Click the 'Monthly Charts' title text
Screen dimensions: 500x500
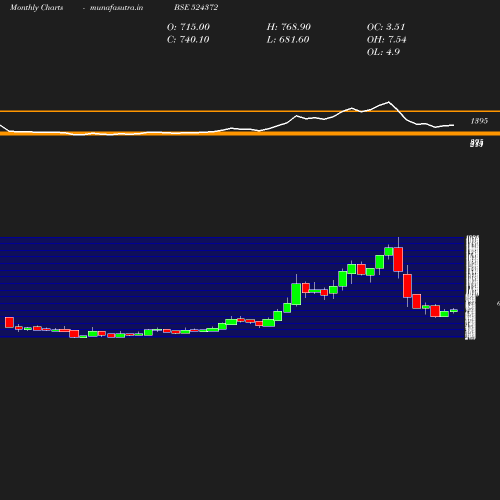coord(36,8)
